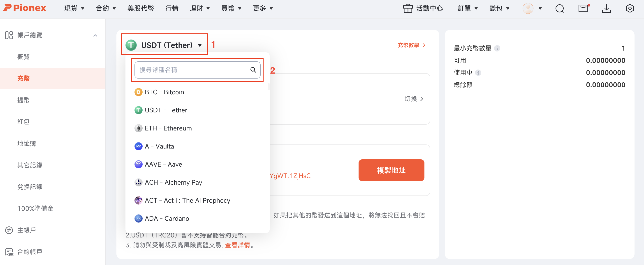Choose ACT - Act I : The AI Prophecy
Viewport: 644px width, 265px height.
point(197,200)
